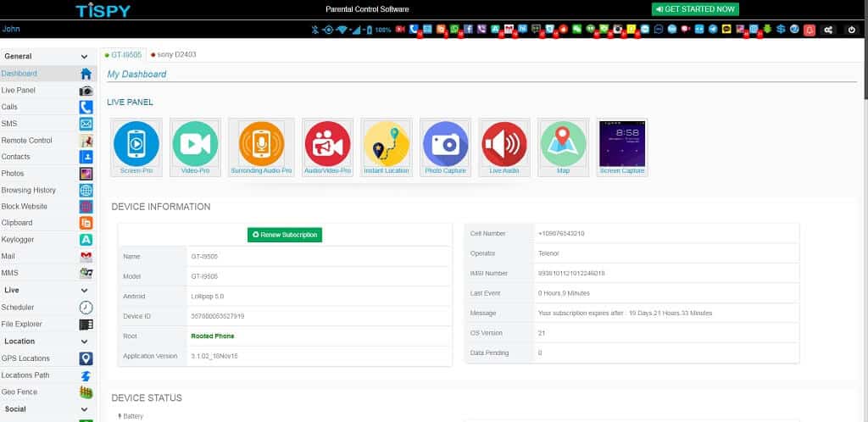Click the John username link

click(11, 29)
